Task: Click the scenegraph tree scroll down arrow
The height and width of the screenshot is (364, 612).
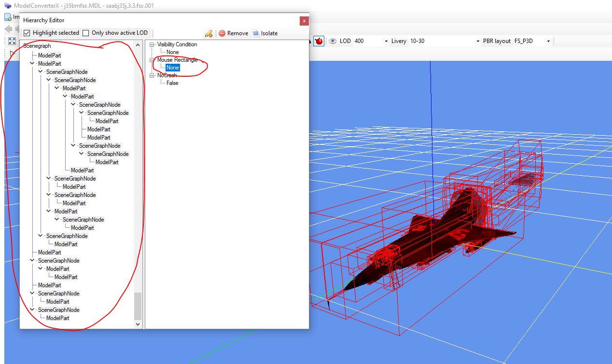Action: click(x=138, y=324)
